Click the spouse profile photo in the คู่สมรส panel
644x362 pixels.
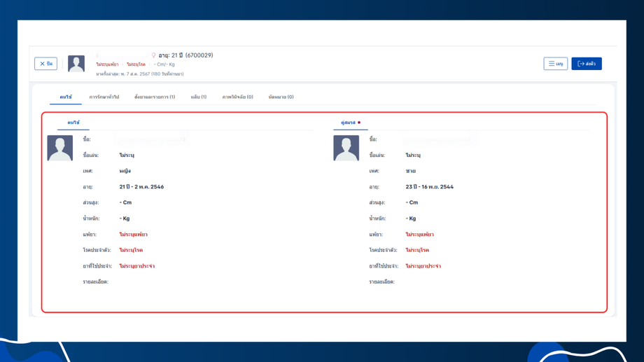coord(346,148)
